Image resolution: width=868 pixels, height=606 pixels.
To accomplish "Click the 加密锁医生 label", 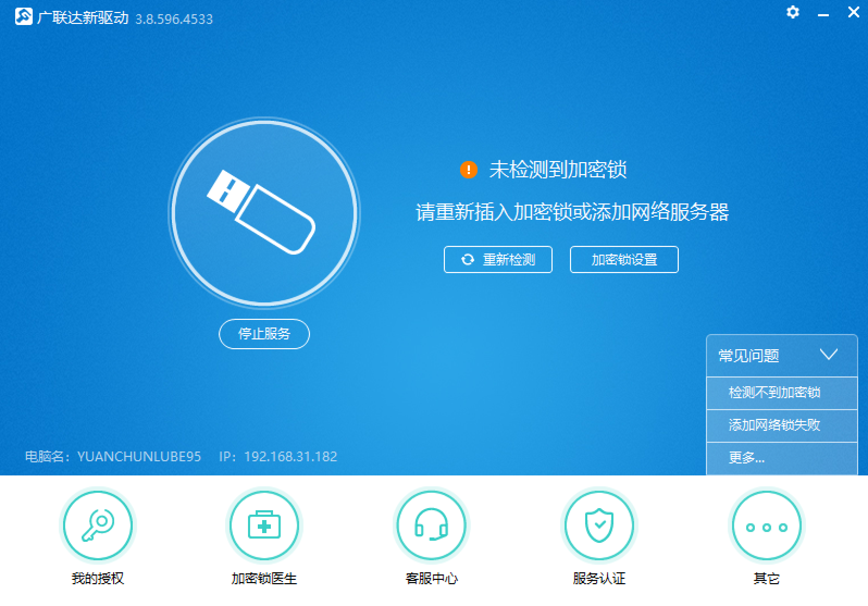I will pos(264,578).
